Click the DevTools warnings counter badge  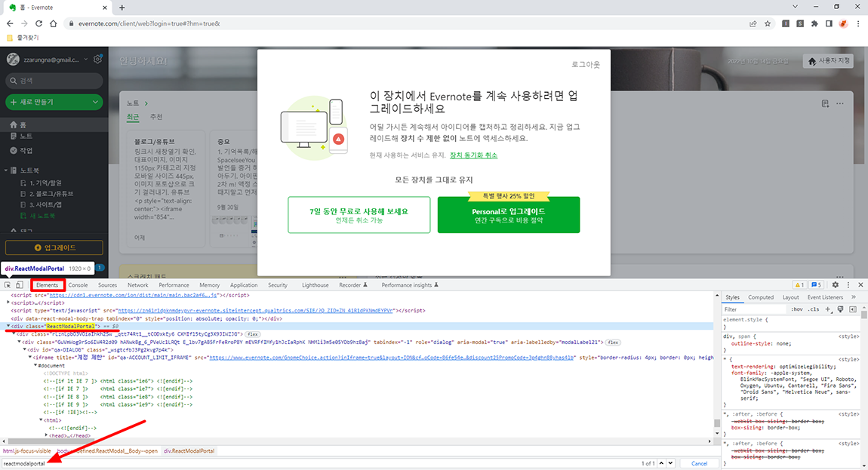click(799, 285)
